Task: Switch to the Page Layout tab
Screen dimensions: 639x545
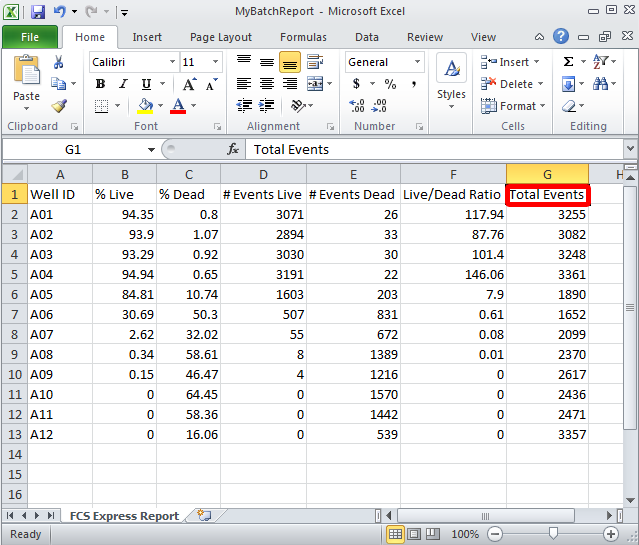Action: point(220,37)
